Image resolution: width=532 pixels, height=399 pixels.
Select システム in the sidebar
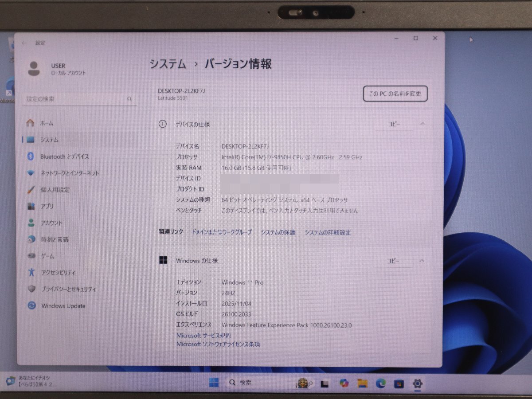pos(50,140)
